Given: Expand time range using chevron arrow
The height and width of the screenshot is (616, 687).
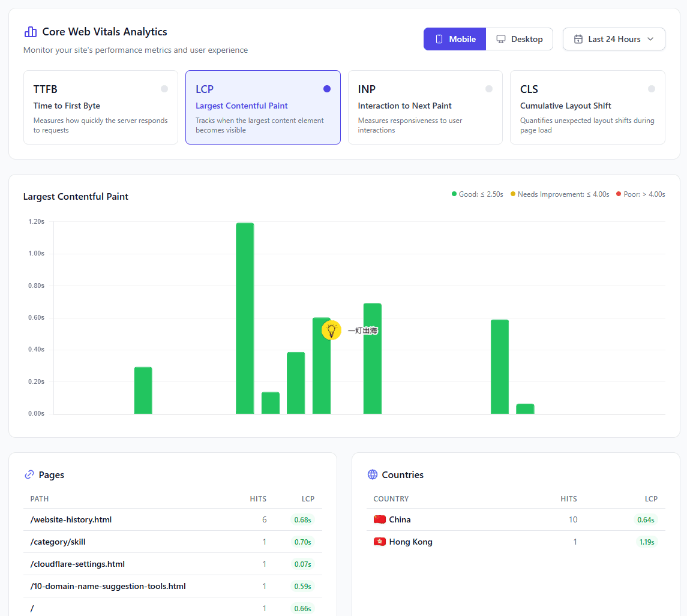Looking at the screenshot, I should point(650,39).
